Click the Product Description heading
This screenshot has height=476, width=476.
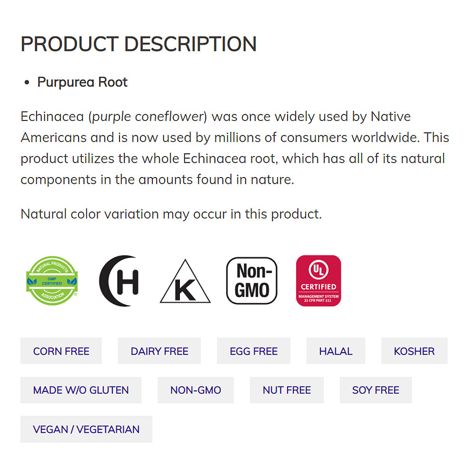point(139,44)
